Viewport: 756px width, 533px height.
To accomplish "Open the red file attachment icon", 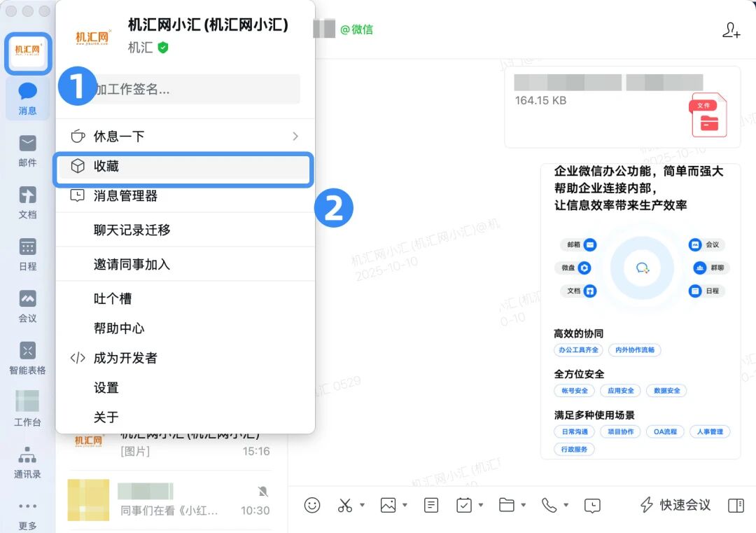I will tap(708, 115).
